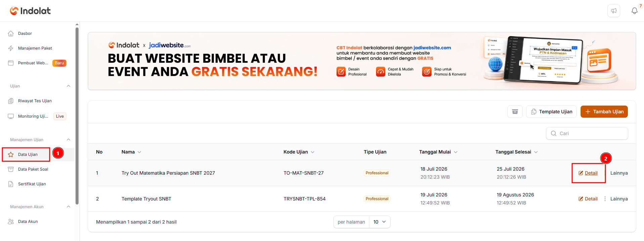Open the website bimbel promo banner
Viewport: 644px width, 241px height.
[362, 61]
